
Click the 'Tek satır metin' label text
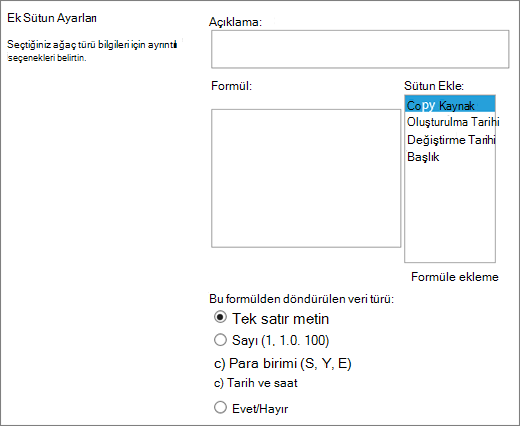pos(281,319)
